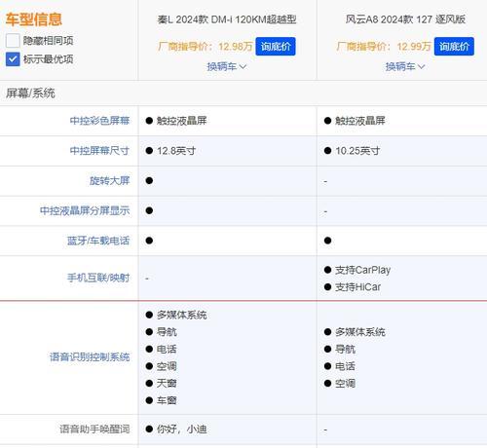Click the 车型信息 heading
This screenshot has height=448, width=487.
pos(33,19)
